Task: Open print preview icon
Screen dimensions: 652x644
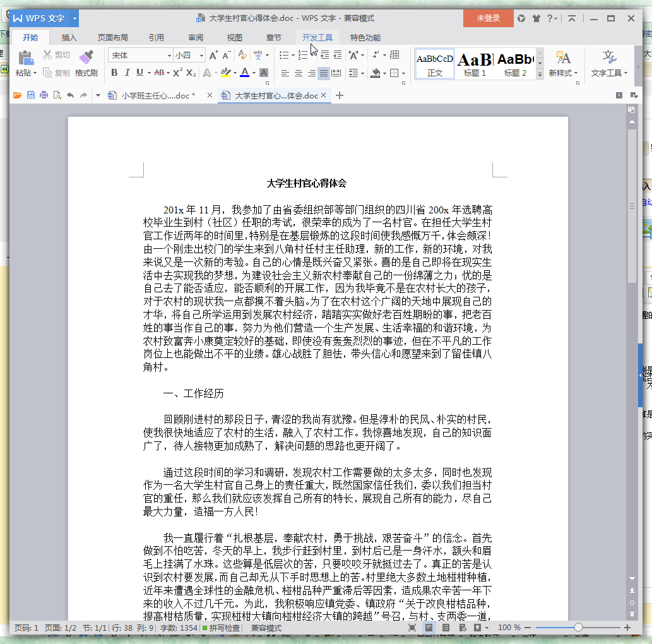Action: point(57,95)
